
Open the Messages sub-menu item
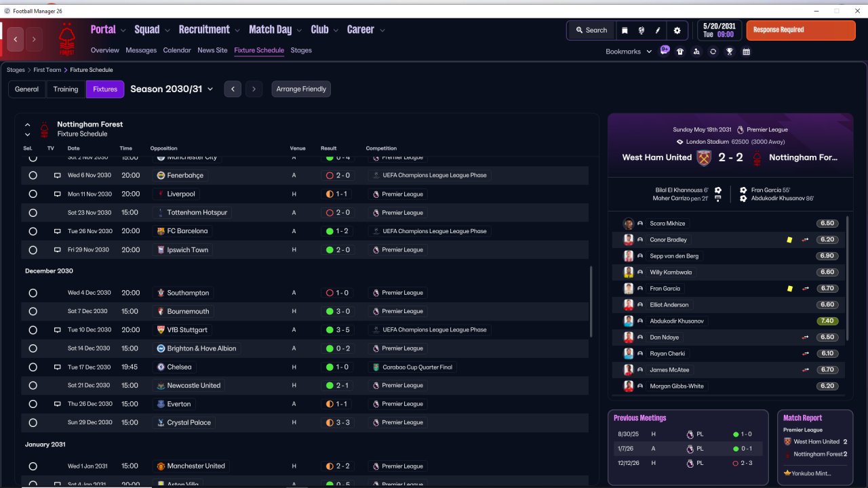(x=141, y=50)
